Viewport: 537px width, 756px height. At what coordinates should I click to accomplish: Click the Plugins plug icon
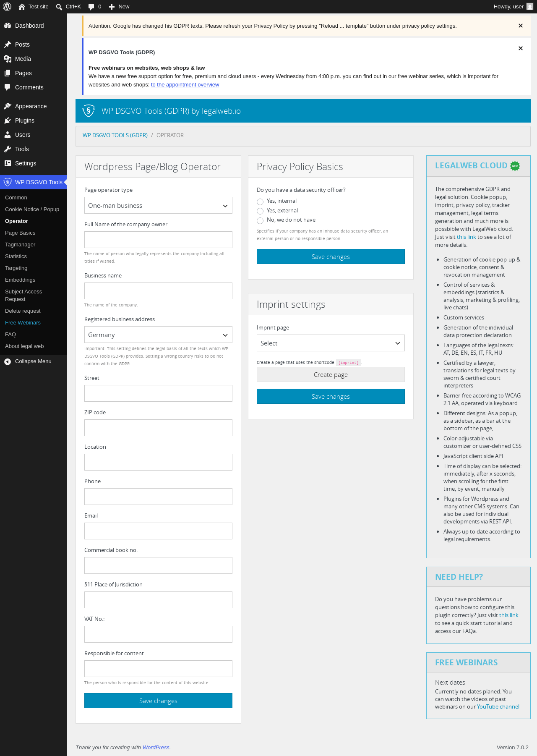point(8,120)
